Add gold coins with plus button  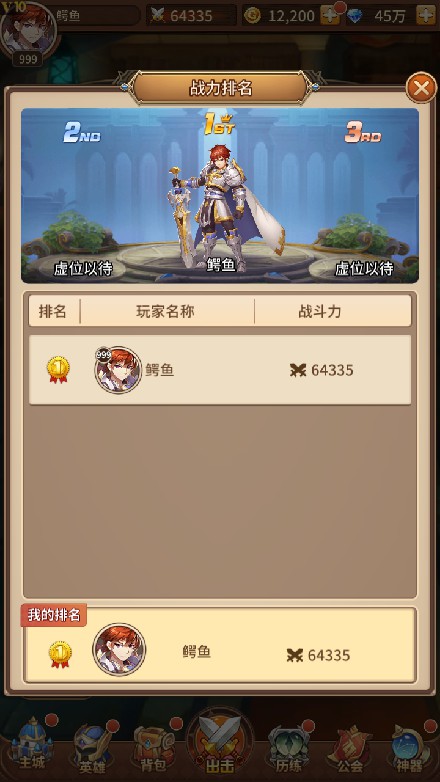330,15
